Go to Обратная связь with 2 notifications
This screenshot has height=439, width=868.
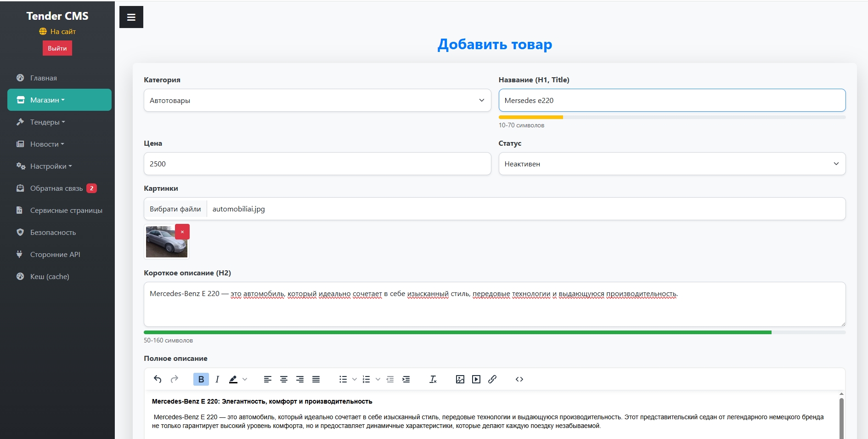[56, 188]
